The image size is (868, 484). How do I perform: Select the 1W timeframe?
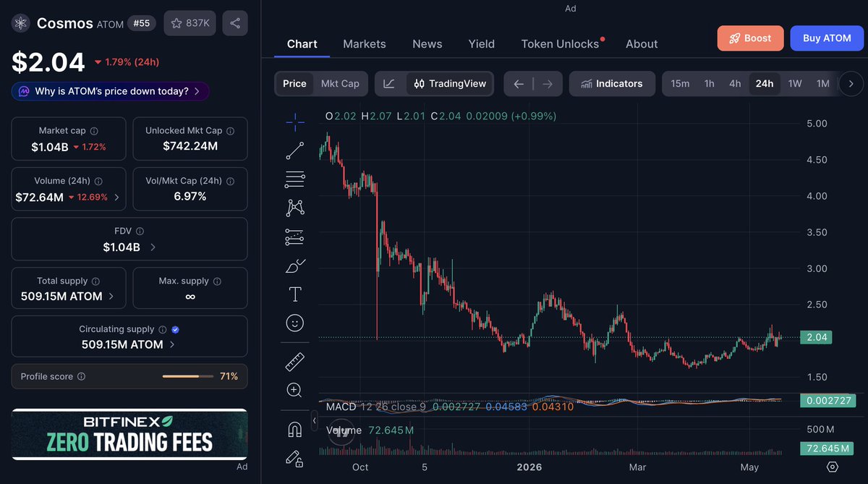point(795,84)
